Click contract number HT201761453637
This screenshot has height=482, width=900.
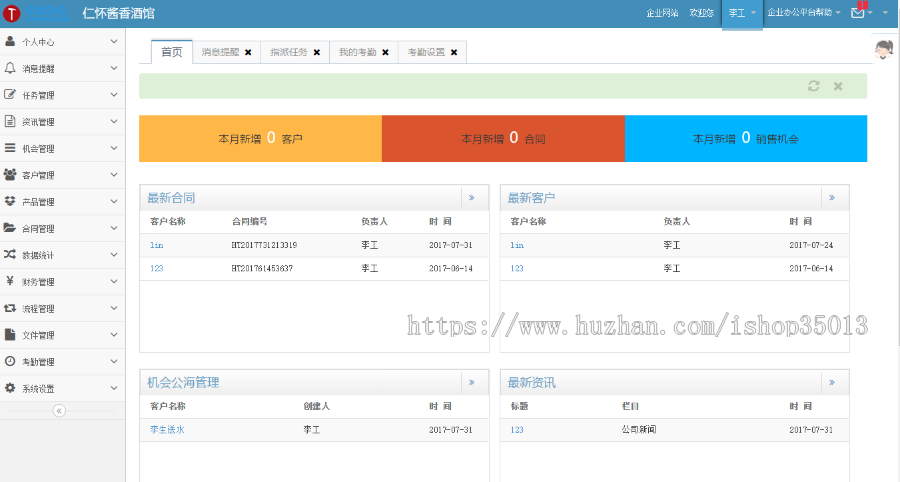[262, 268]
